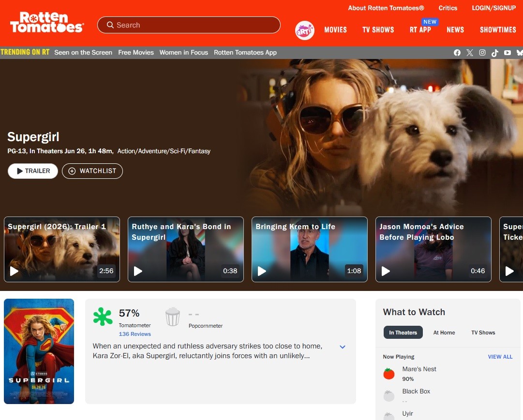The image size is (523, 420).
Task: Go to Showtimes
Action: click(x=498, y=29)
